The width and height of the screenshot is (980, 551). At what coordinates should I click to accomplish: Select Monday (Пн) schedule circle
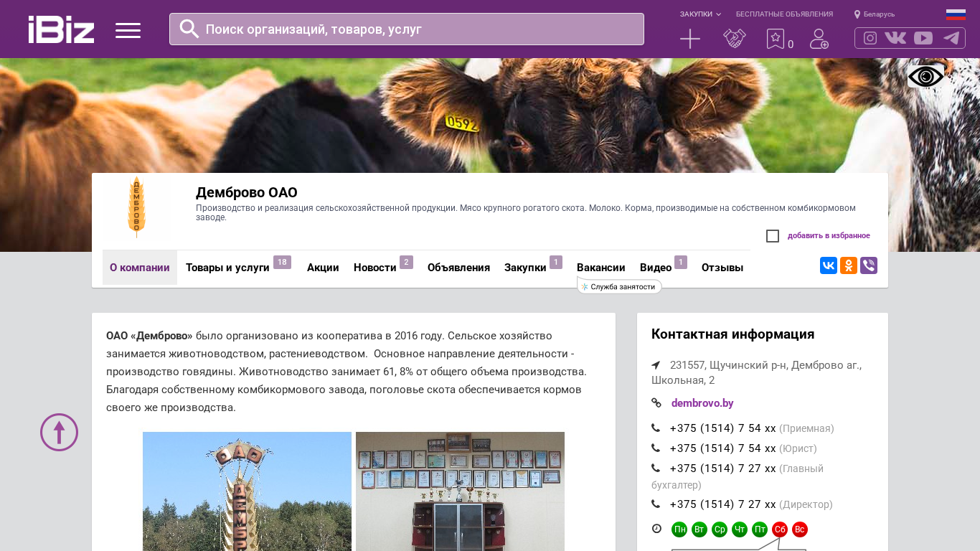click(x=679, y=529)
